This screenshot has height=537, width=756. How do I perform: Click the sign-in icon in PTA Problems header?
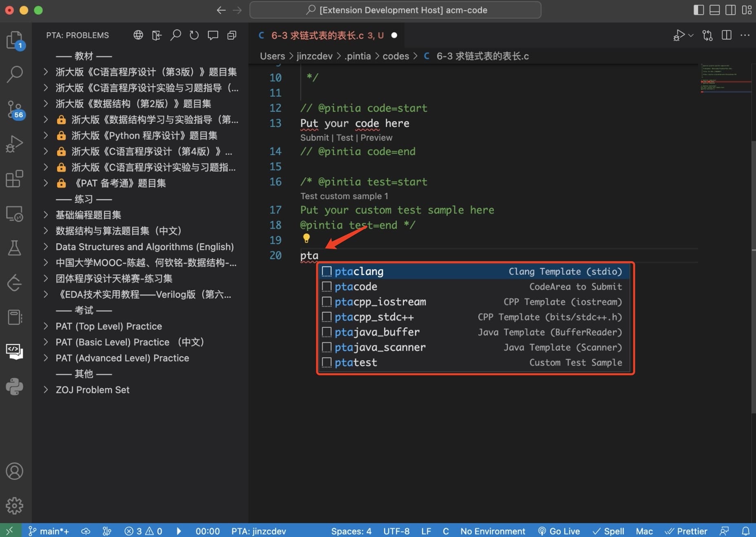click(x=157, y=35)
